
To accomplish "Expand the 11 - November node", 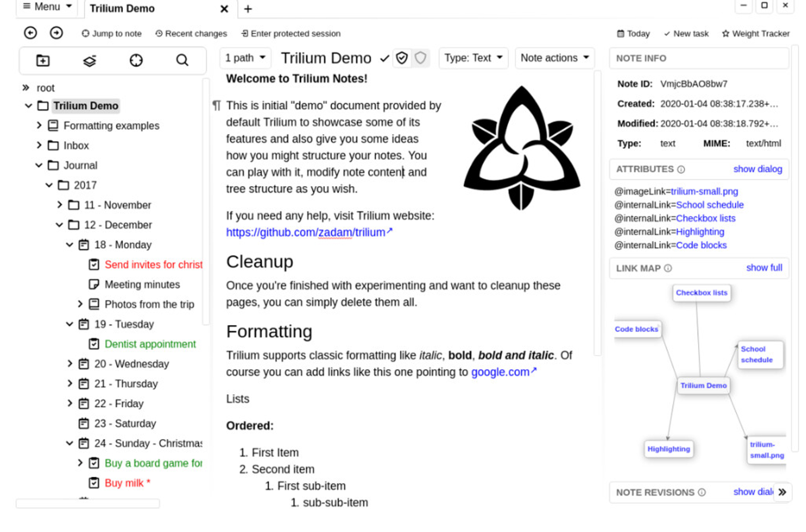I will click(60, 205).
